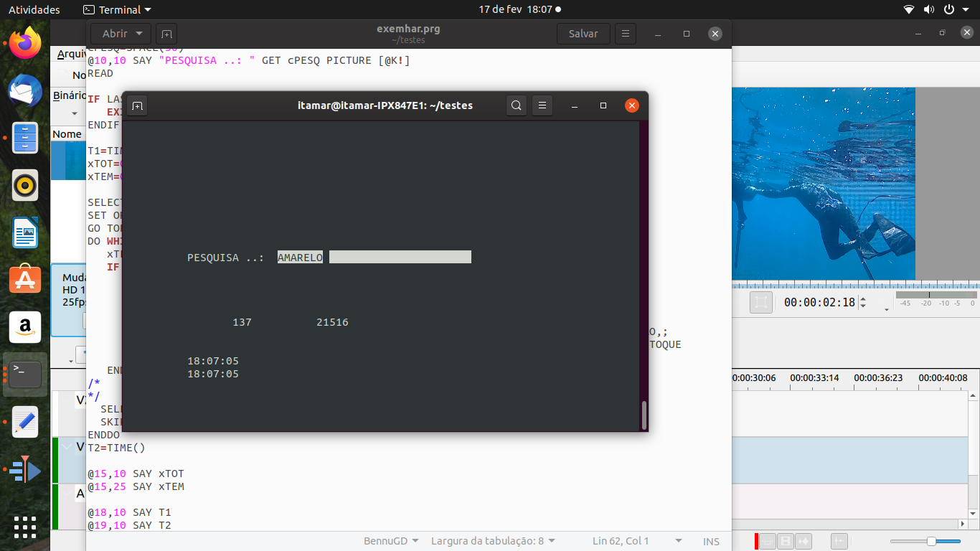Save file with Salvar button
The width and height of the screenshot is (980, 551).
(583, 34)
